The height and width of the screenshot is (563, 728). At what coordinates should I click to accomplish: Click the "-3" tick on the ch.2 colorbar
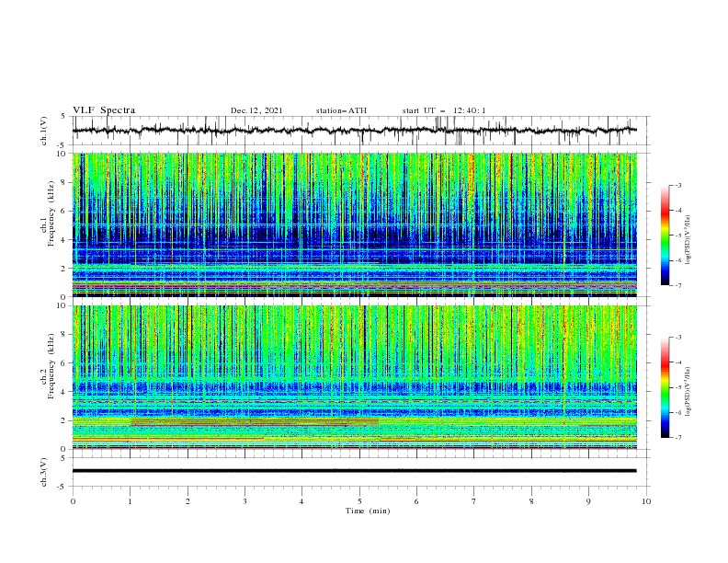[678, 338]
